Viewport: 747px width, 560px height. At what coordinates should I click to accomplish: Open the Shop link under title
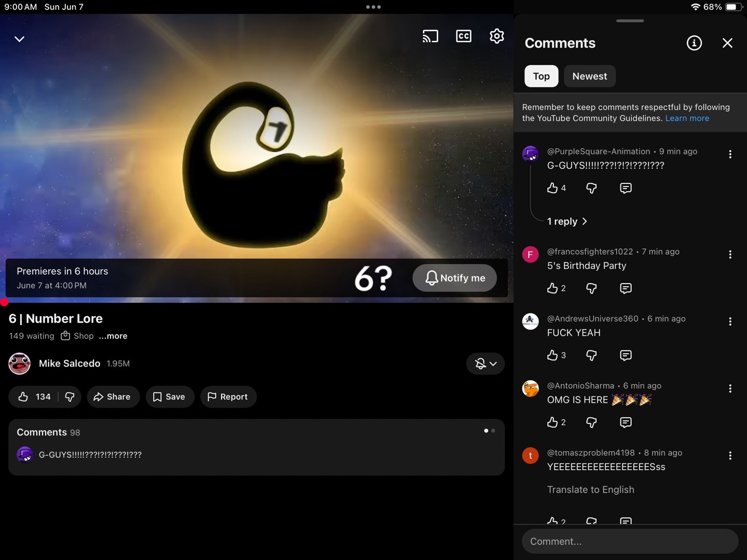click(x=77, y=336)
